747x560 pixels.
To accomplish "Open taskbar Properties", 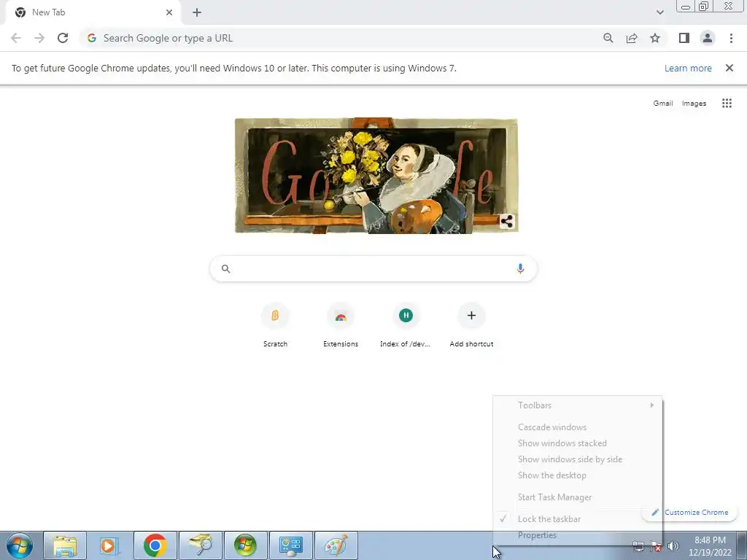I will (x=578, y=535).
